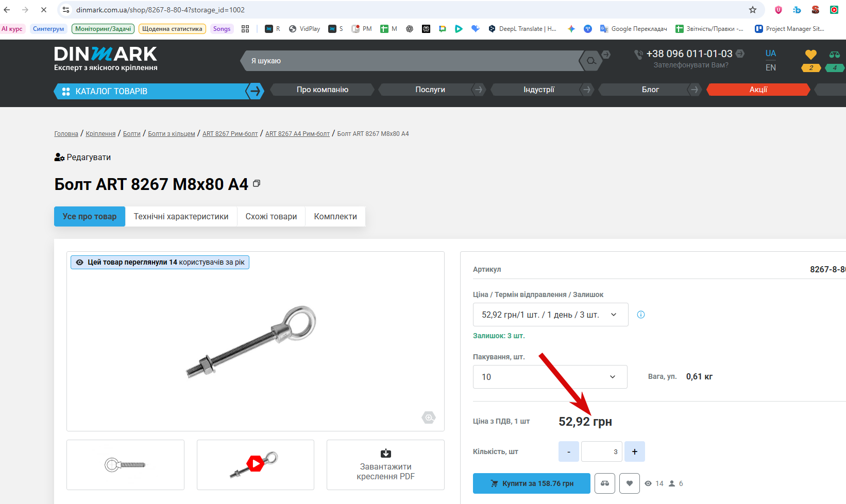Switch site language to EN
The height and width of the screenshot is (504, 846).
click(771, 67)
